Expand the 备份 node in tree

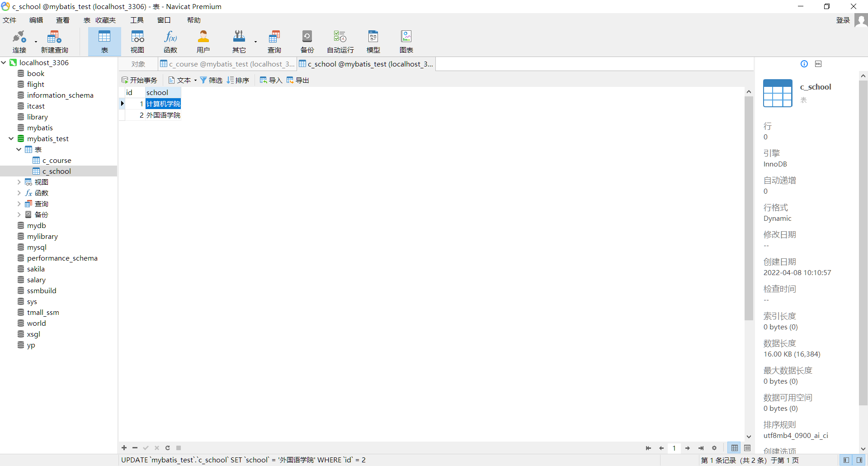point(19,214)
